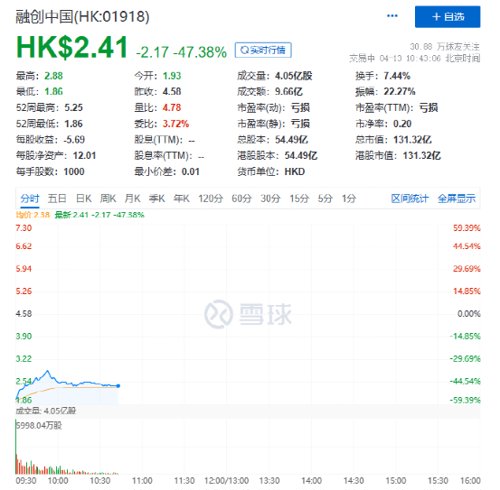The height and width of the screenshot is (490, 500).
Task: Click the 货币单位 value HKD
Action: pos(295,172)
